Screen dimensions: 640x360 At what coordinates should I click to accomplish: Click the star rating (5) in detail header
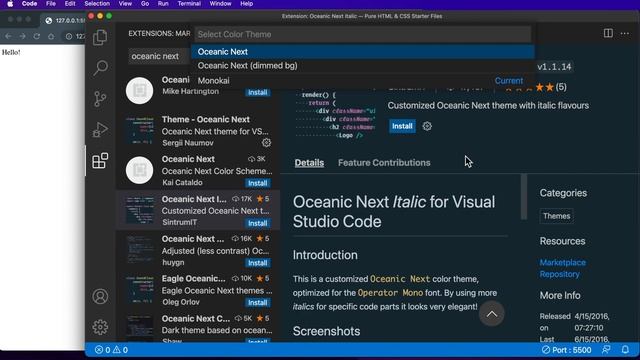click(x=536, y=87)
